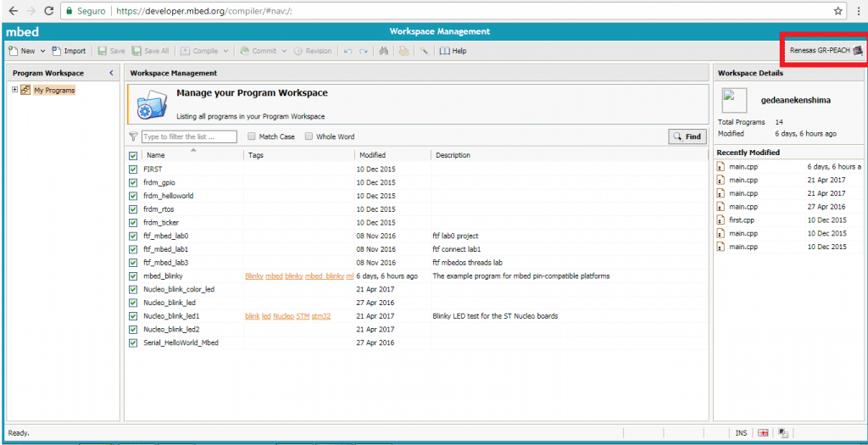Click the wrench settings icon in toolbar
Viewport: 868px width, 445px height.
click(x=423, y=51)
